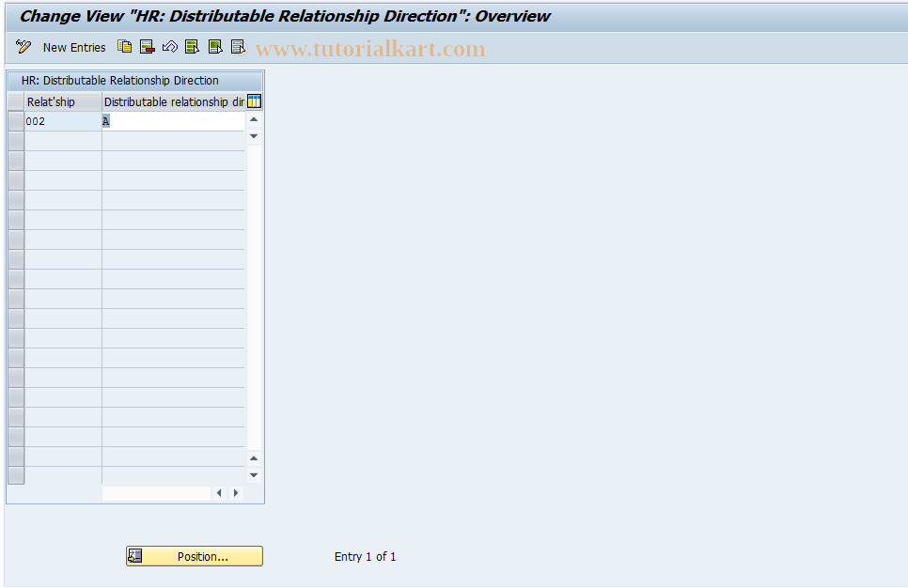Click the Deselect All icon

[238, 47]
